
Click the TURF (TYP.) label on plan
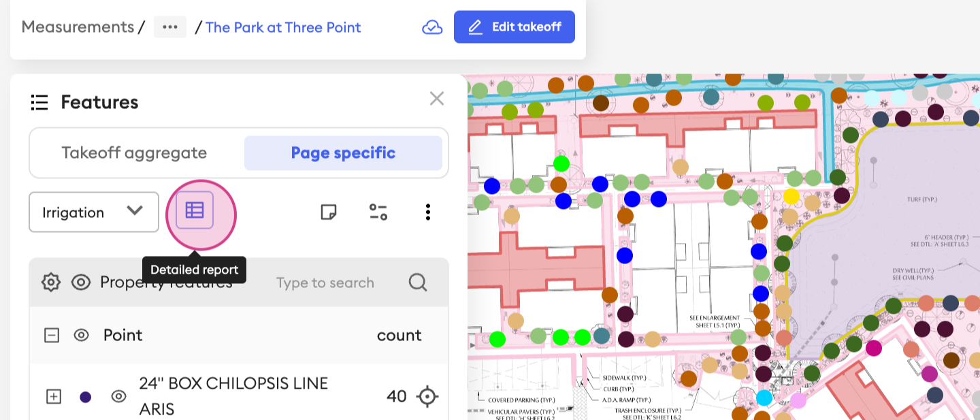(x=923, y=199)
